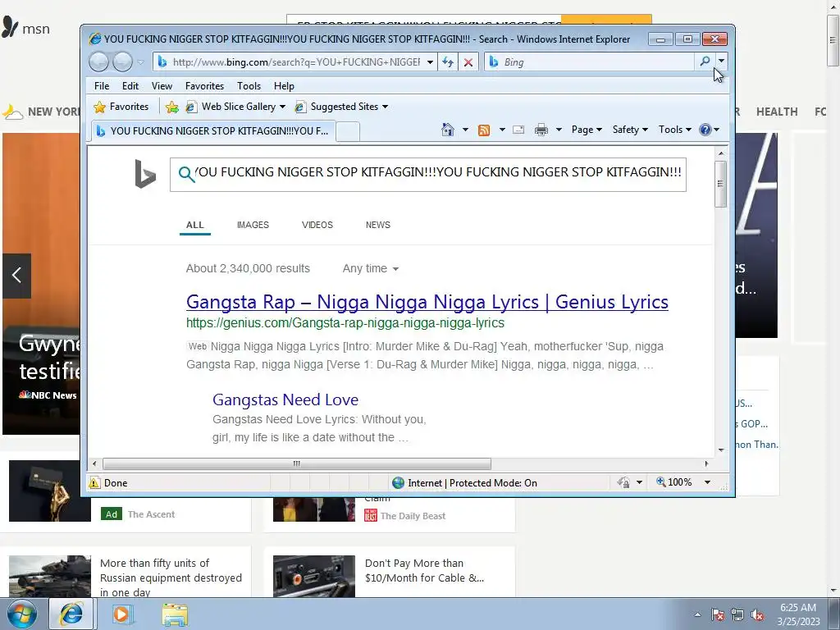Open the Safety command menu
The width and height of the screenshot is (840, 630).
630,130
